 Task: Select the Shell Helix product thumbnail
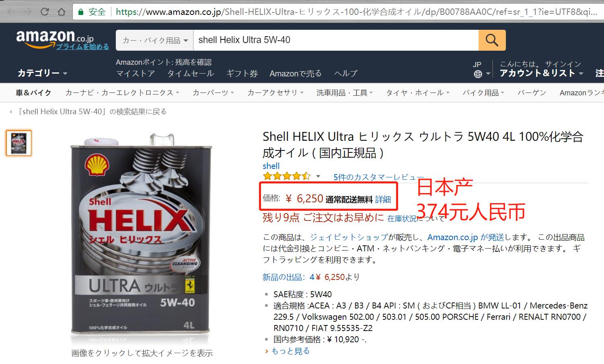[19, 143]
